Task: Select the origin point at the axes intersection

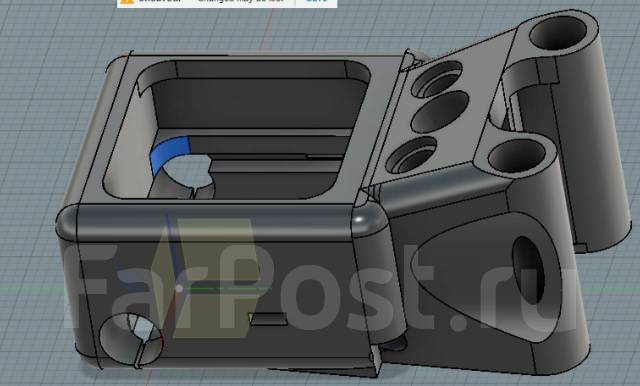Action: (179, 288)
